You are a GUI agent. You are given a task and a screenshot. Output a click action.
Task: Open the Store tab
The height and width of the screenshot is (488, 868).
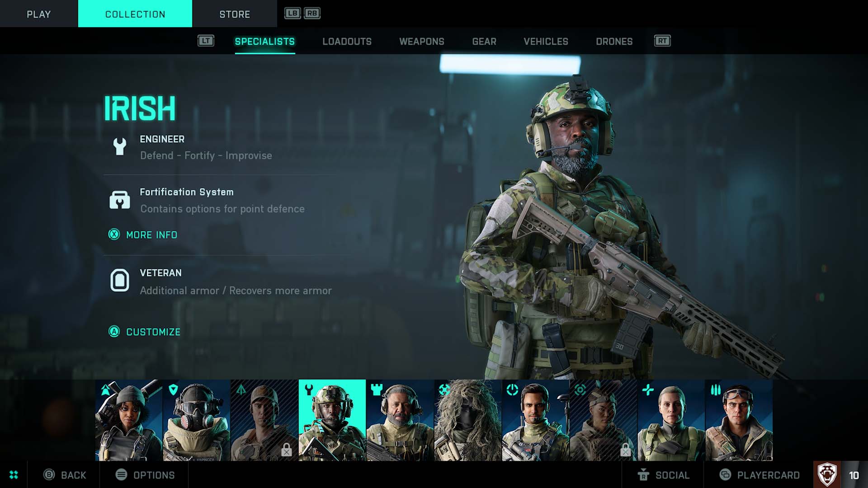tap(235, 14)
